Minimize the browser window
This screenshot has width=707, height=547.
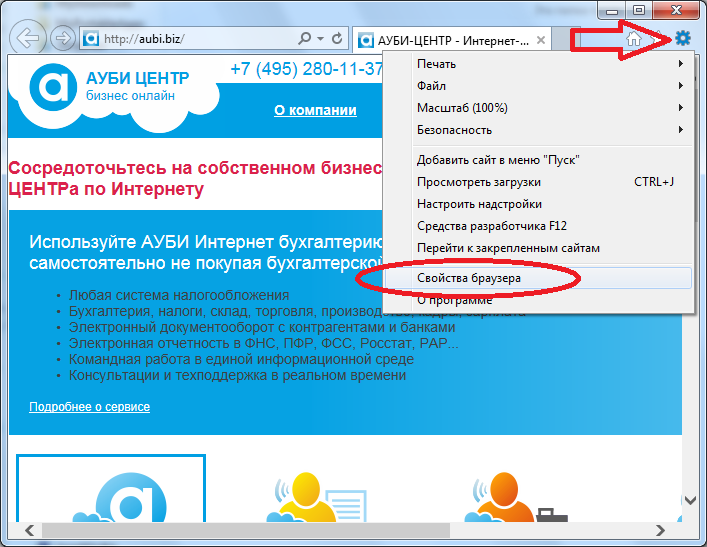tap(612, 11)
